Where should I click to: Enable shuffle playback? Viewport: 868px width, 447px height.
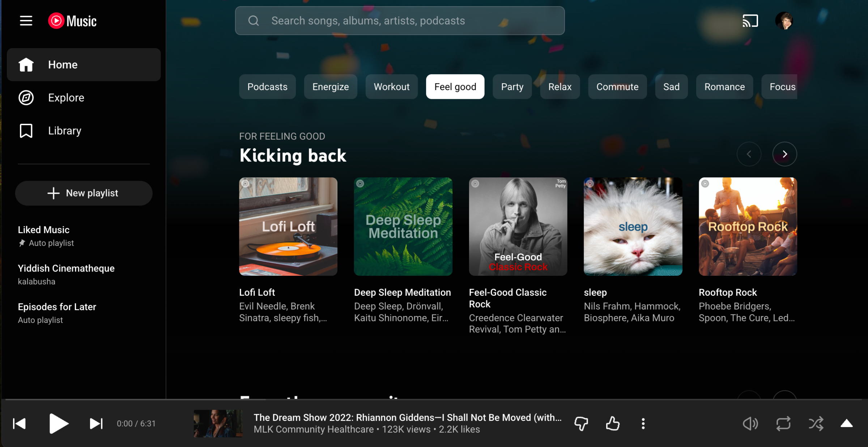(816, 423)
